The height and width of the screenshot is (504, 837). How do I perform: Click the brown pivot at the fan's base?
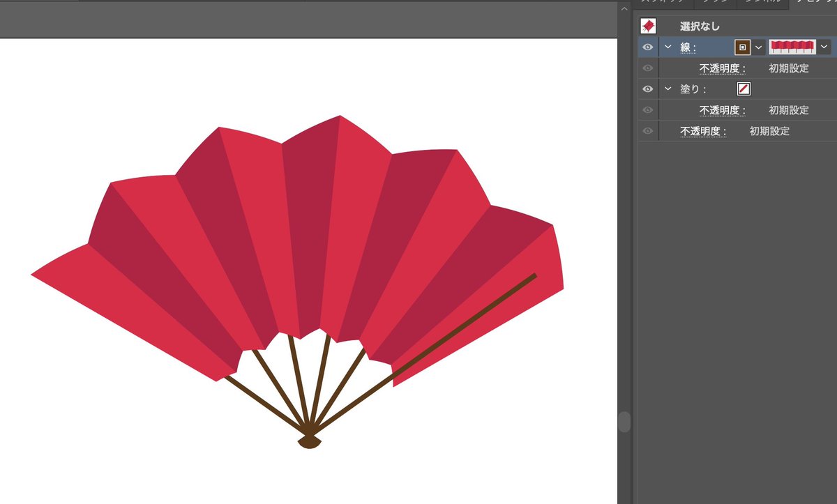click(x=310, y=441)
